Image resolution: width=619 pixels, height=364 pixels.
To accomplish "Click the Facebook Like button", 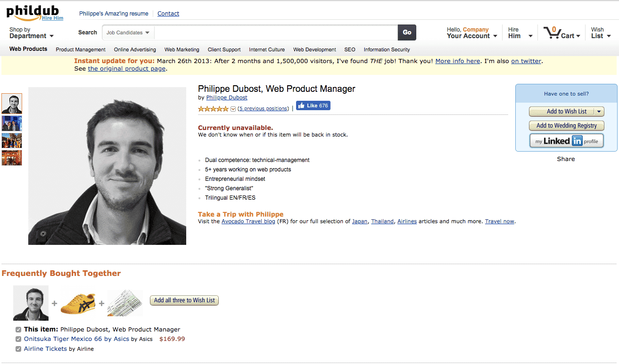I will [313, 106].
